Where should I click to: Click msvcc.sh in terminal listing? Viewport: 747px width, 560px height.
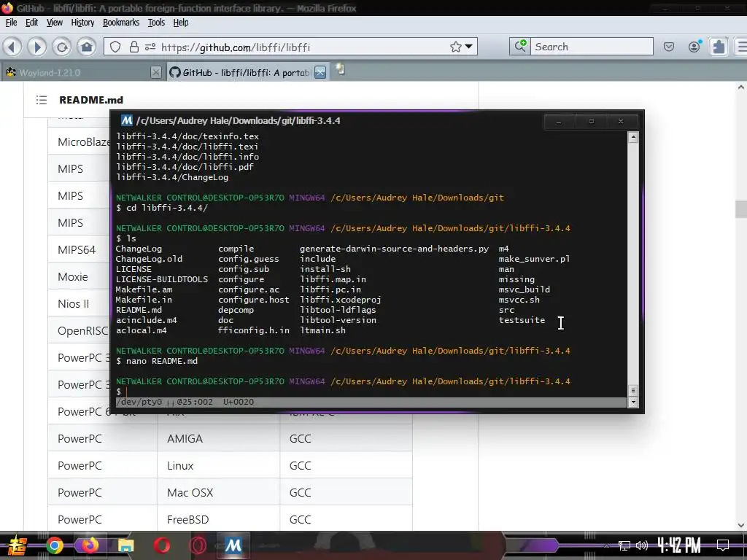coord(519,300)
